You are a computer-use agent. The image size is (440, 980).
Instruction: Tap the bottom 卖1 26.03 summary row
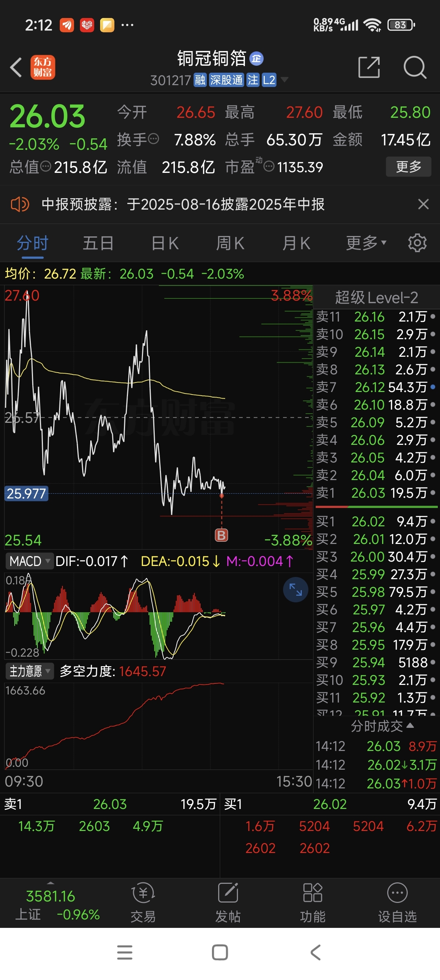110,804
